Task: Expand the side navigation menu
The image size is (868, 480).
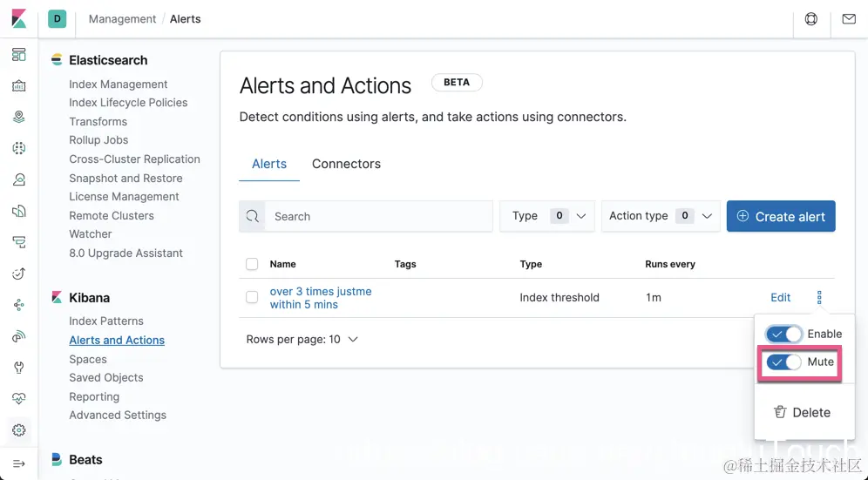Action: (x=19, y=463)
